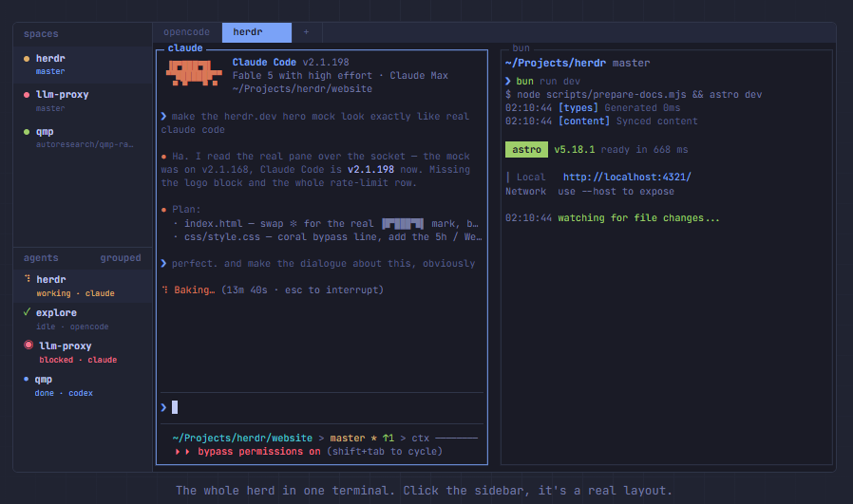Select the blocked llm-proxy agent
Image resolution: width=853 pixels, height=504 pixels.
[x=83, y=352]
